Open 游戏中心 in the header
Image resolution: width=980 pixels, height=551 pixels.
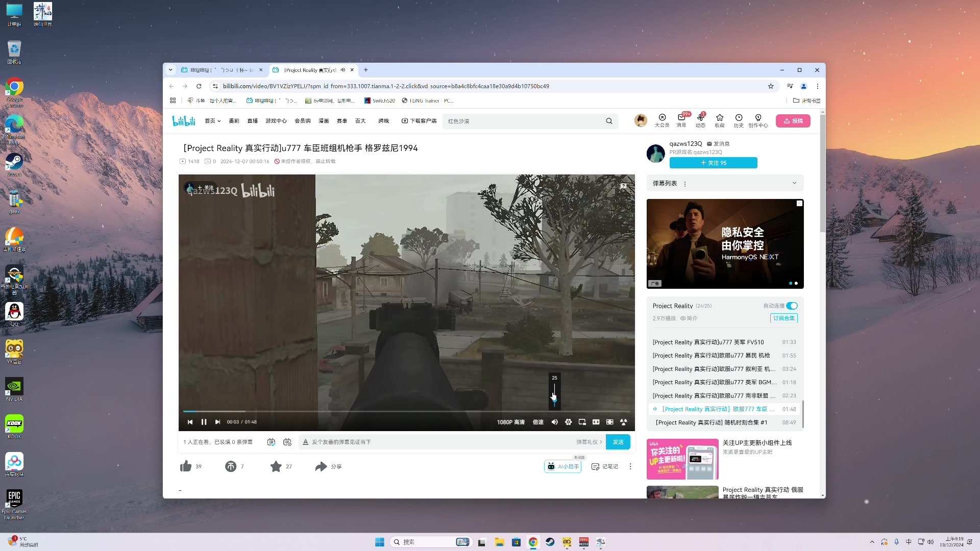tap(276, 121)
